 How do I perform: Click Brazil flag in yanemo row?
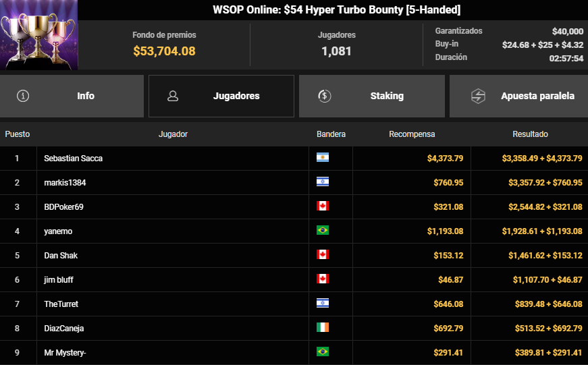click(323, 230)
